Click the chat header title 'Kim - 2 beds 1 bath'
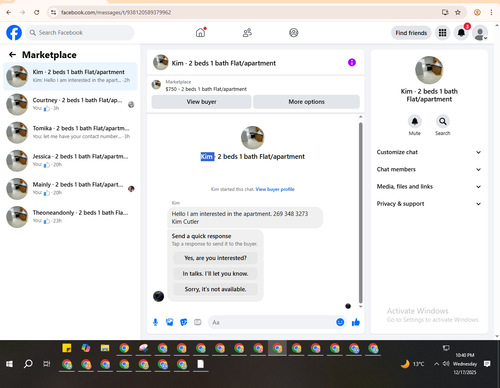This screenshot has width=500, height=388. click(x=224, y=63)
